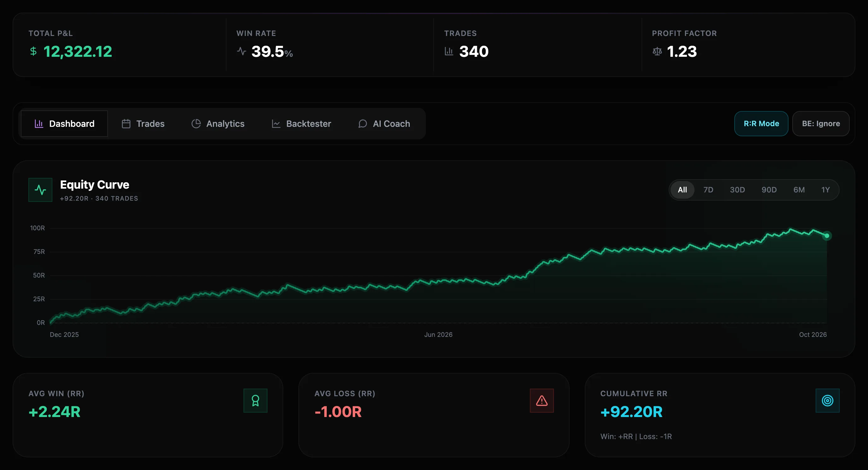This screenshot has height=470, width=868.
Task: Open the Dashboard tab
Action: tap(64, 124)
